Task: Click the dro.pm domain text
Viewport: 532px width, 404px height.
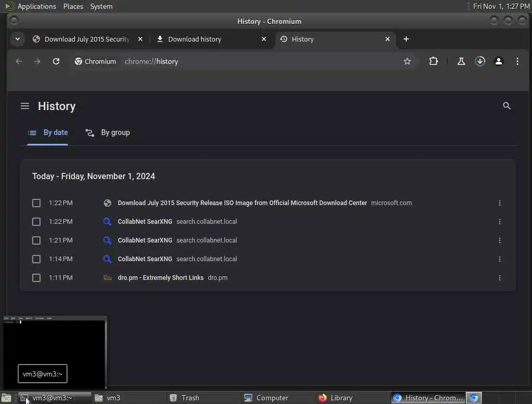Action: [x=218, y=277]
